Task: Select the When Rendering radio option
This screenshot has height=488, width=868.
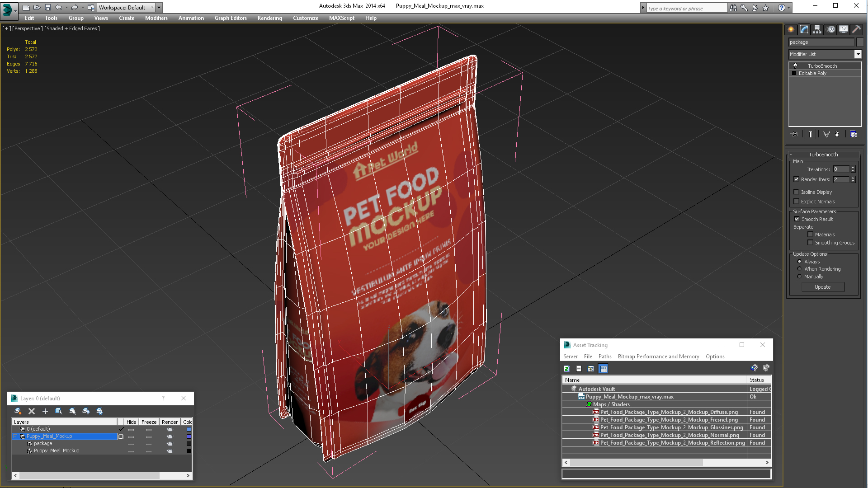Action: coord(799,269)
